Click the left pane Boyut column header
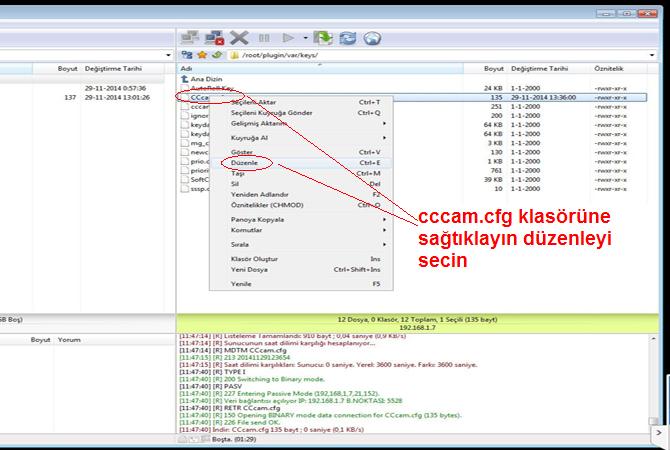670x450 pixels. click(x=56, y=68)
